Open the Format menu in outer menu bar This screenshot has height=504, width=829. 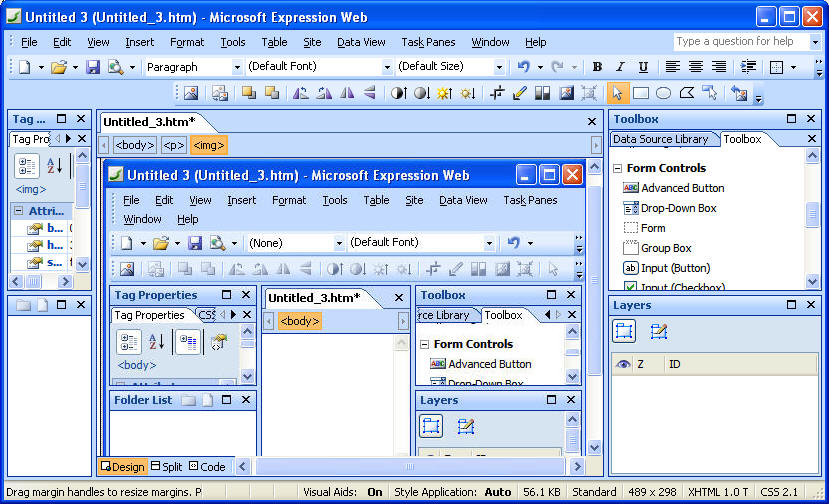tap(187, 42)
